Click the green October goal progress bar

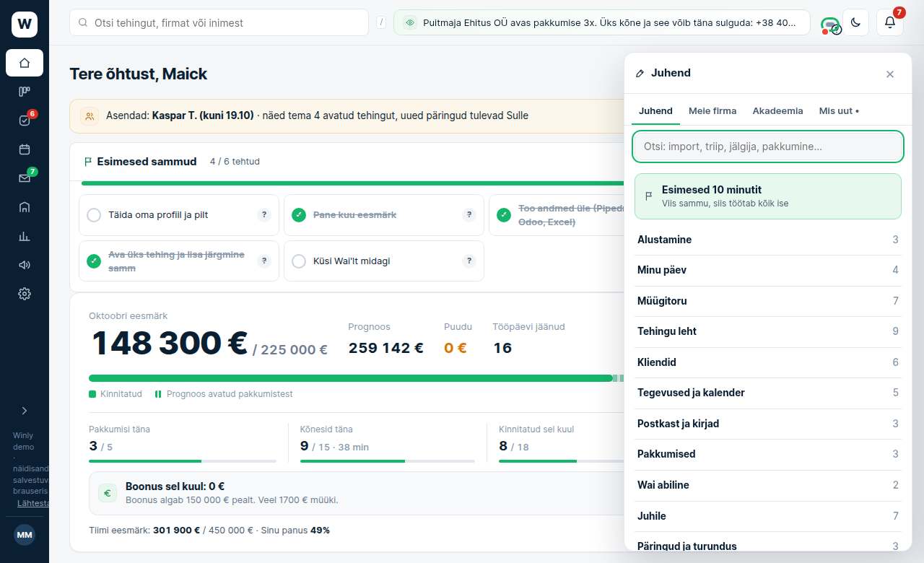(x=350, y=378)
